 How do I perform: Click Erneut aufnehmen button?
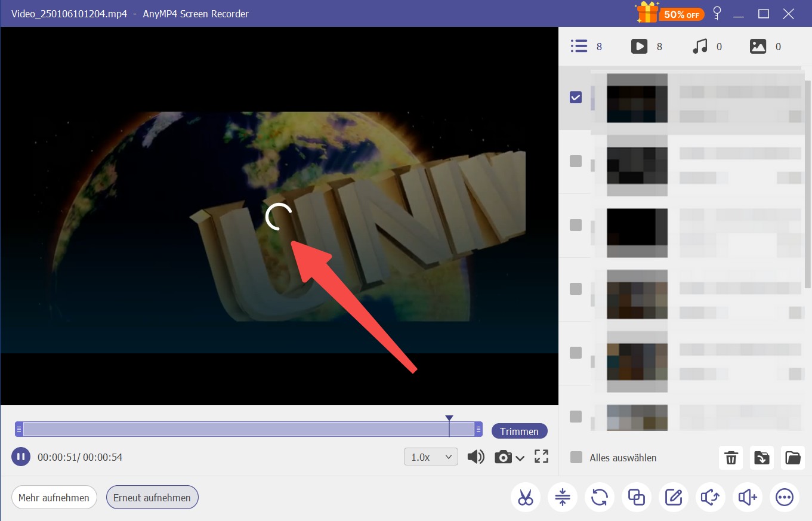(152, 497)
